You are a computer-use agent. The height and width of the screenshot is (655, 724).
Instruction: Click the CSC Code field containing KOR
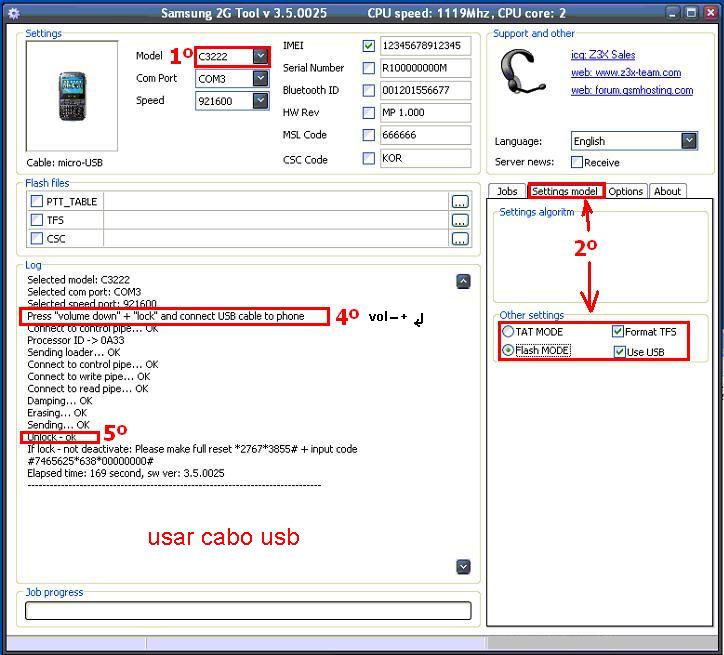425,158
